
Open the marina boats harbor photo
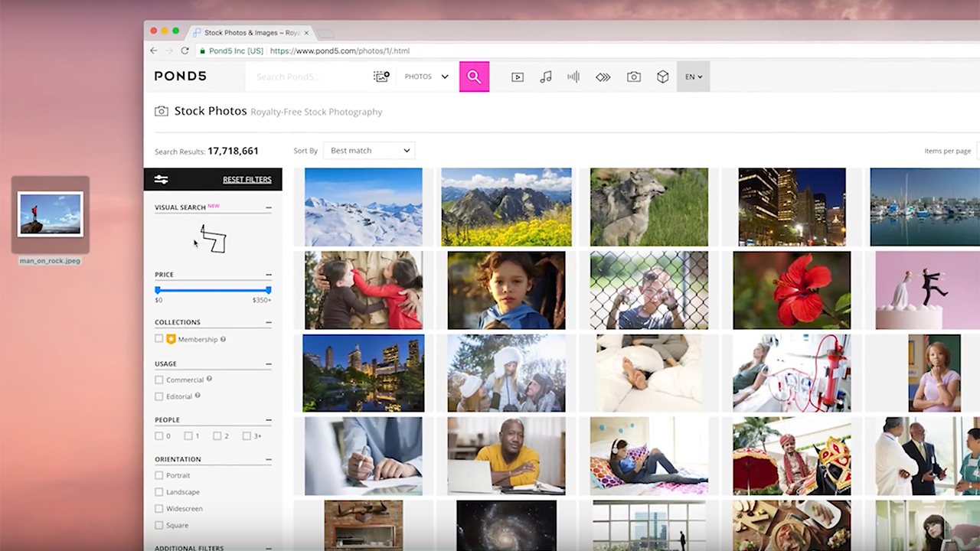pyautogui.click(x=925, y=207)
